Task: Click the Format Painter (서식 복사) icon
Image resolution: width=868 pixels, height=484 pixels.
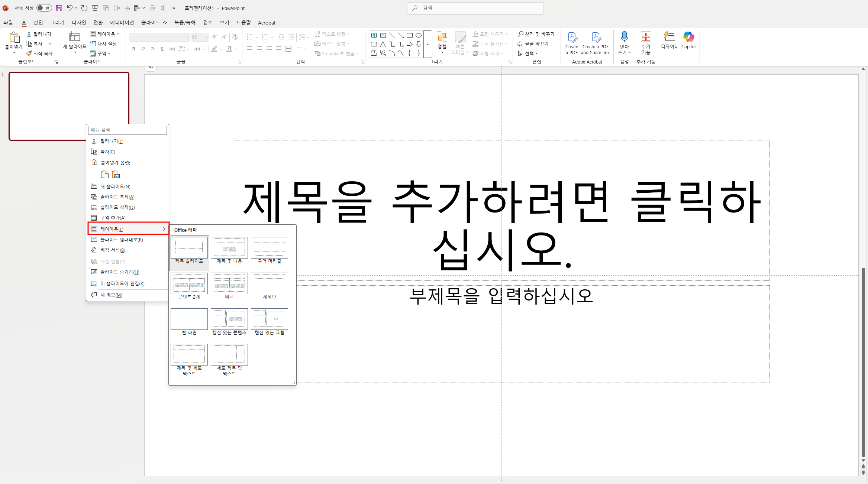Action: click(29, 53)
